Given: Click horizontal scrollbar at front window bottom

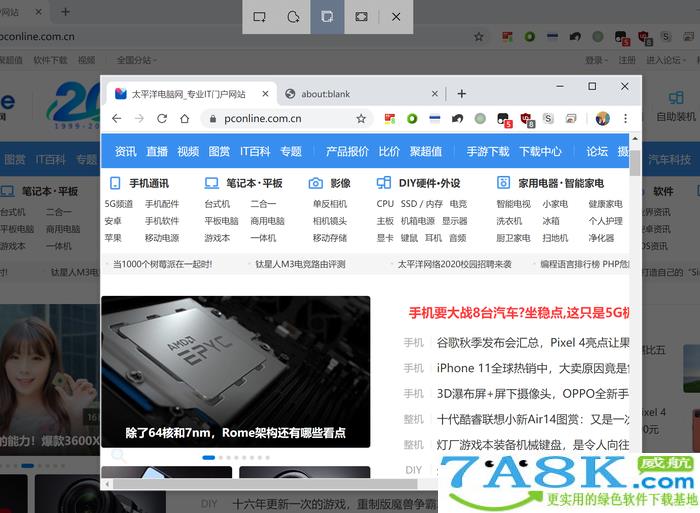Looking at the screenshot, I should tap(265, 484).
